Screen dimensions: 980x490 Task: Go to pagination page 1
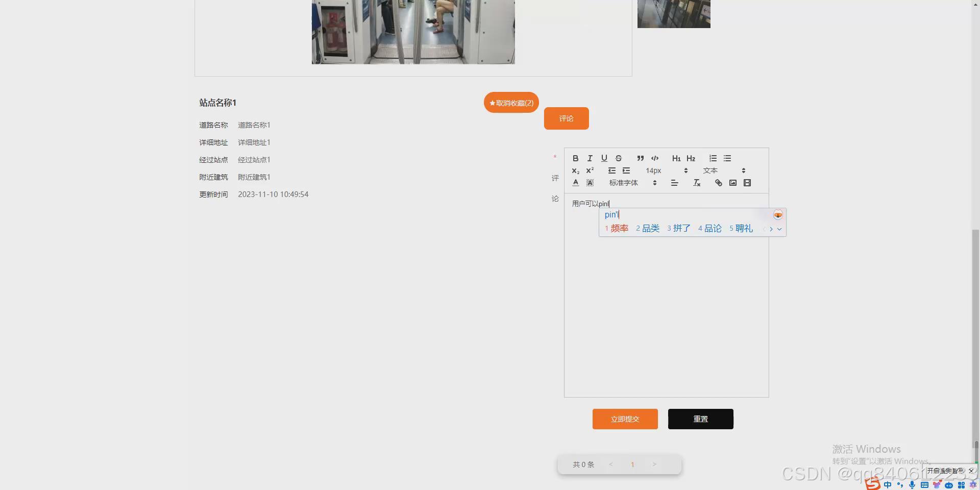pyautogui.click(x=632, y=464)
